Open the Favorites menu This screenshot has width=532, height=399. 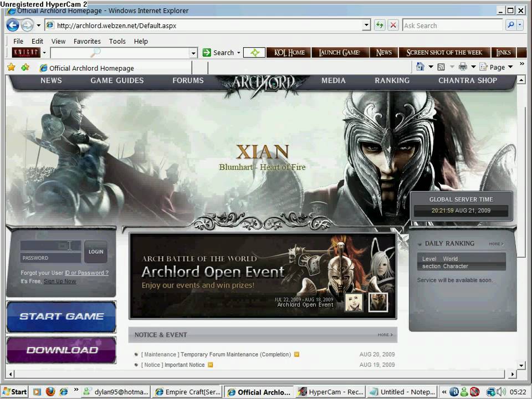tap(87, 41)
